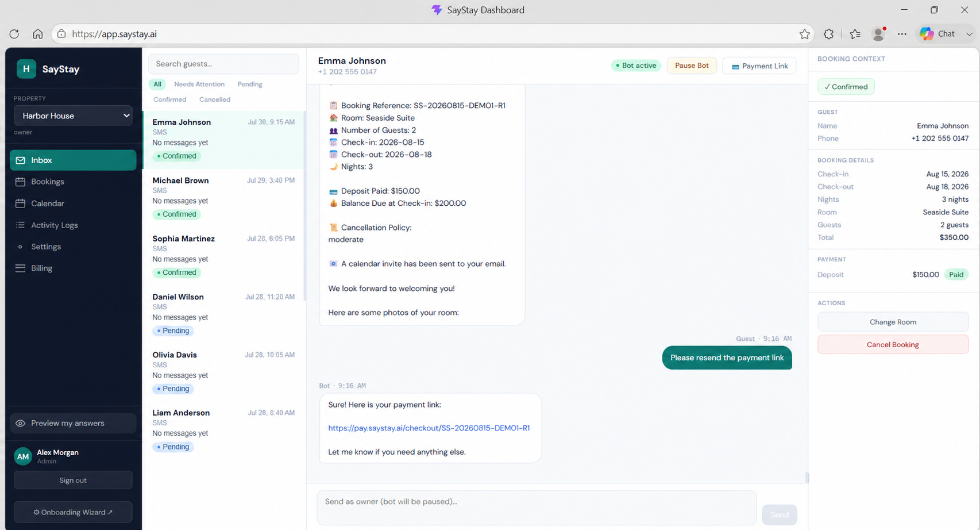This screenshot has width=980, height=530.
Task: Filter guests by Pending
Action: click(250, 84)
